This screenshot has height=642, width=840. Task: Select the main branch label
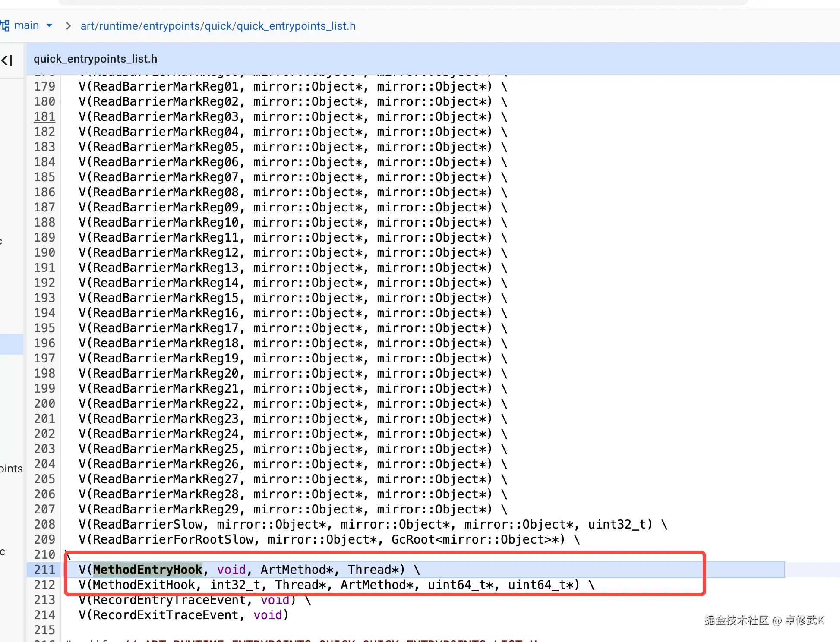pyautogui.click(x=26, y=25)
